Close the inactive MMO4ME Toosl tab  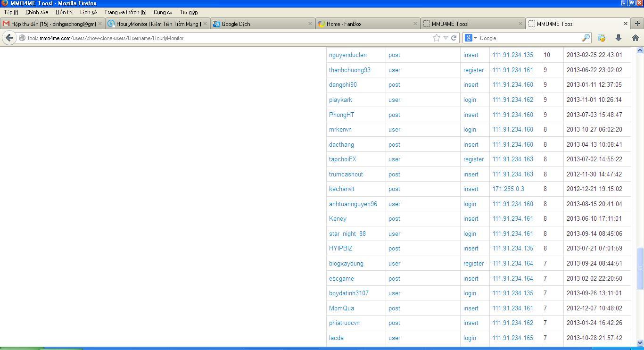pyautogui.click(x=520, y=24)
